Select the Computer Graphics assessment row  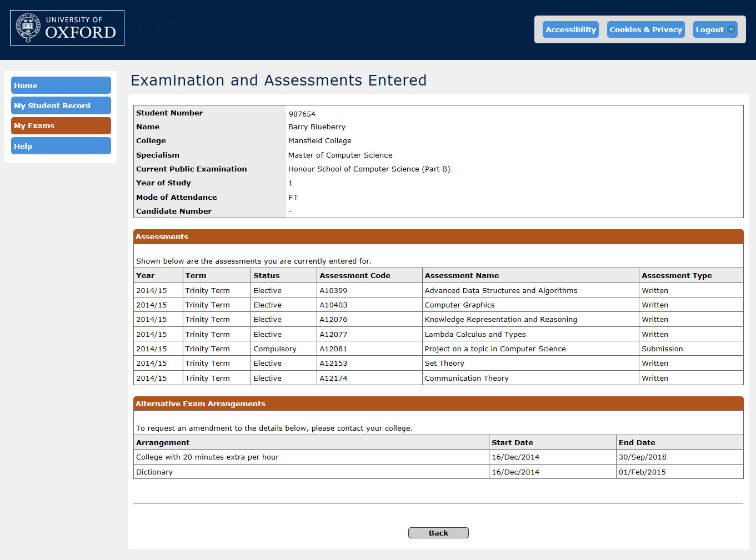pos(459,305)
